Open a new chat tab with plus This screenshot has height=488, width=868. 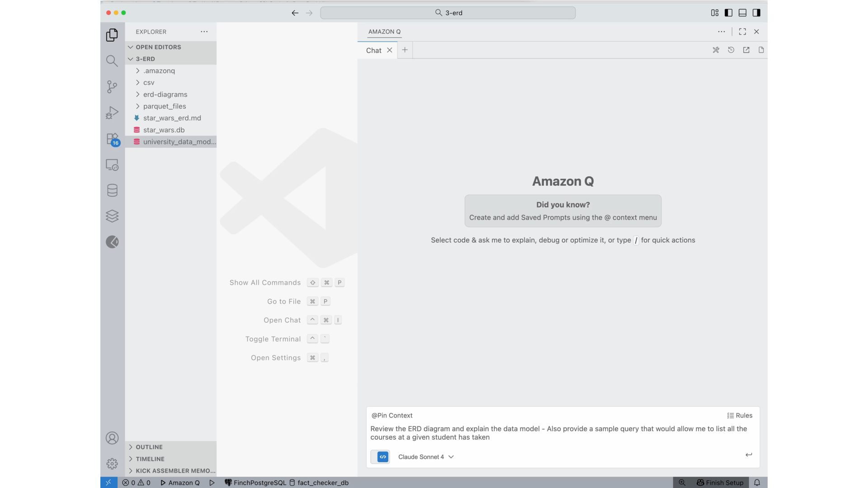click(x=405, y=50)
